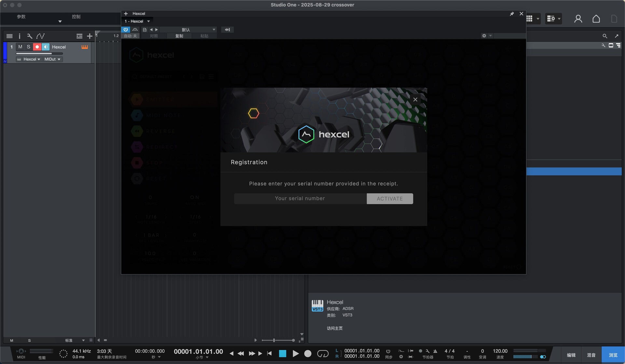Pin the Hexcel plugin window

[512, 14]
